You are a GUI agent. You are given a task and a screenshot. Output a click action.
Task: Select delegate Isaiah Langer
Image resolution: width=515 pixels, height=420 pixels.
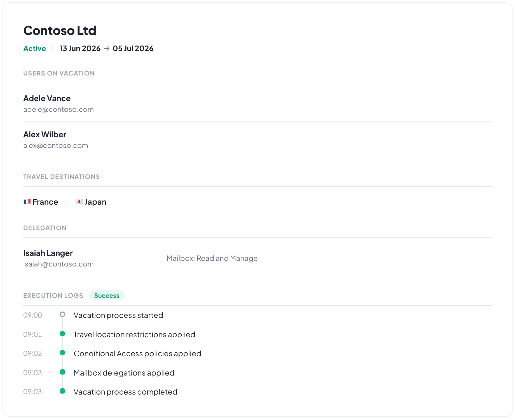pyautogui.click(x=48, y=253)
